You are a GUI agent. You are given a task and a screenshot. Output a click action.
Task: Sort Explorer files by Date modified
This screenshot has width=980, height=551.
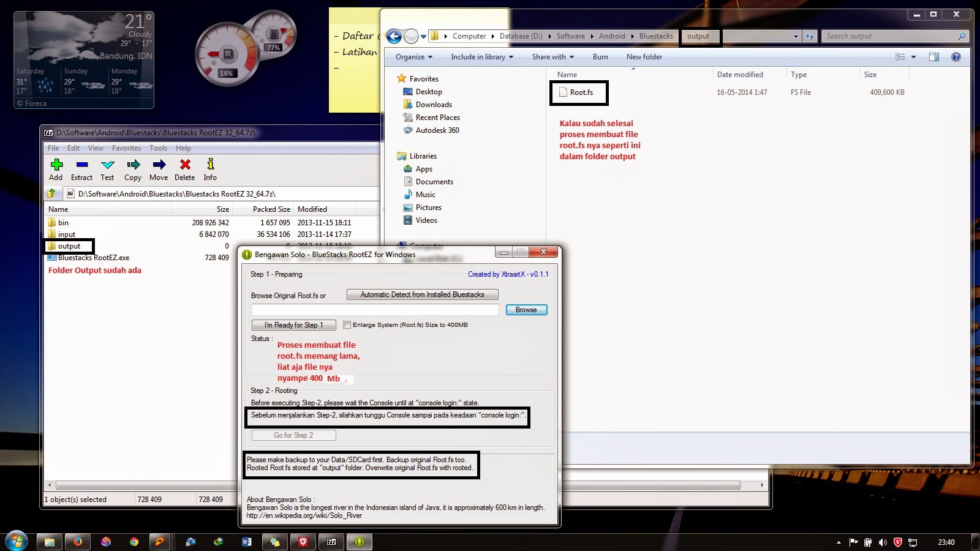(740, 75)
